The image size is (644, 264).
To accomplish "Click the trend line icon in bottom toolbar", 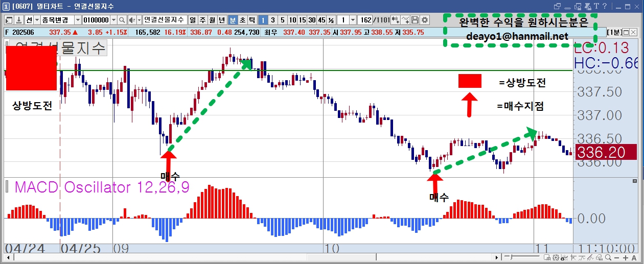I will (582, 257).
